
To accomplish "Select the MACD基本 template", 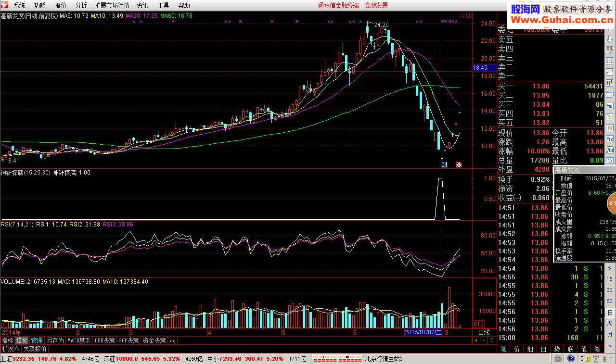I will pyautogui.click(x=79, y=340).
